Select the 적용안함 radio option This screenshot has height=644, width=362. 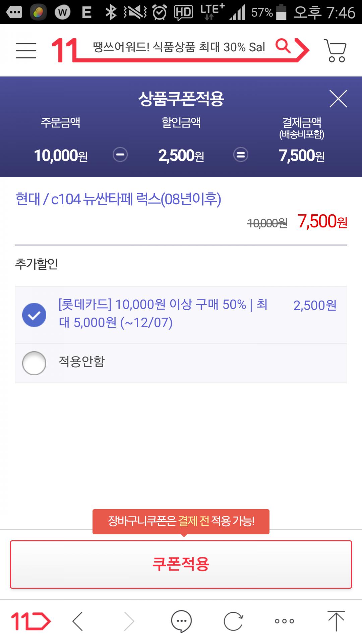point(34,363)
